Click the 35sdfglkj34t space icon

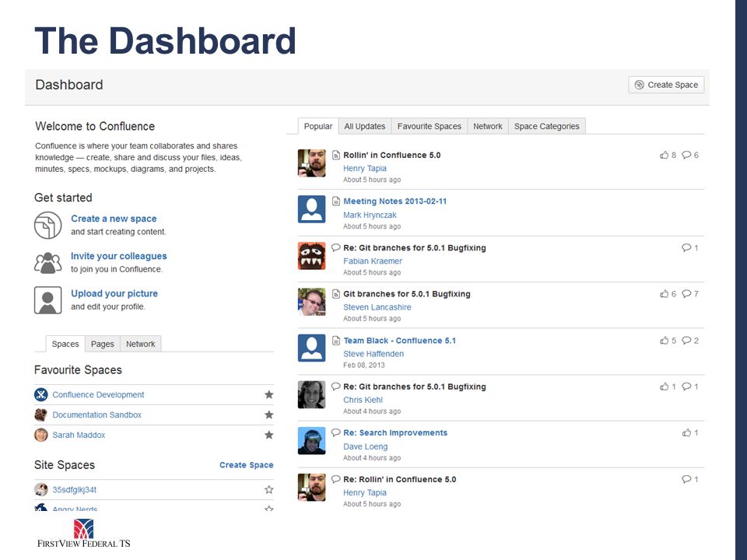tap(41, 489)
